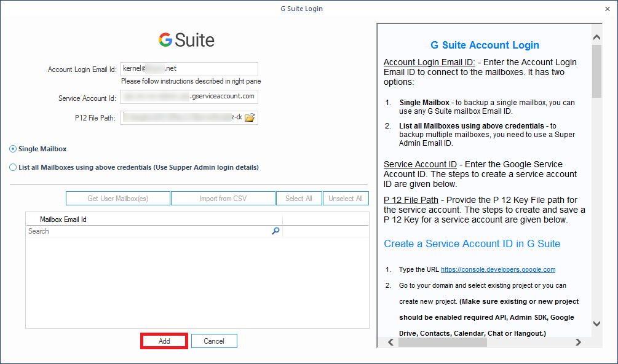Click the Import from CSV button
This screenshot has width=618, height=364.
pyautogui.click(x=223, y=199)
